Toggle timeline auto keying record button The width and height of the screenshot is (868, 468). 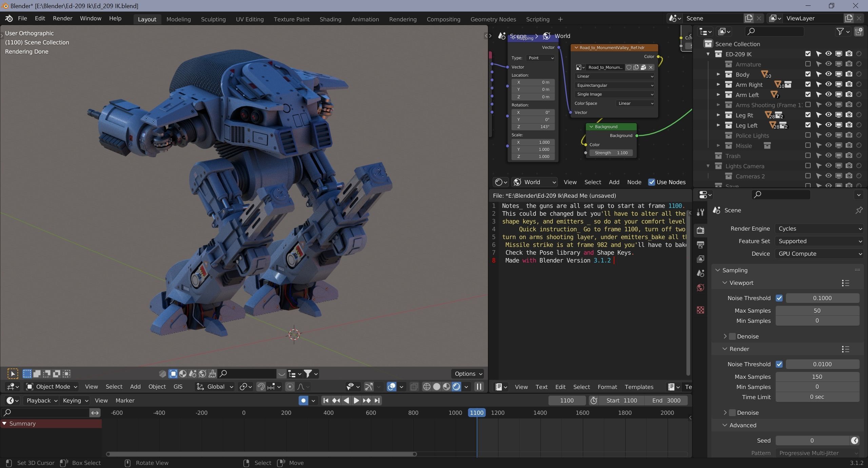[x=303, y=401]
